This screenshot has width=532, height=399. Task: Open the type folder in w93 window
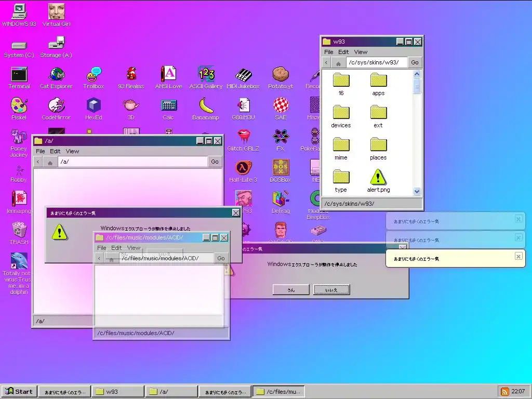point(341,181)
